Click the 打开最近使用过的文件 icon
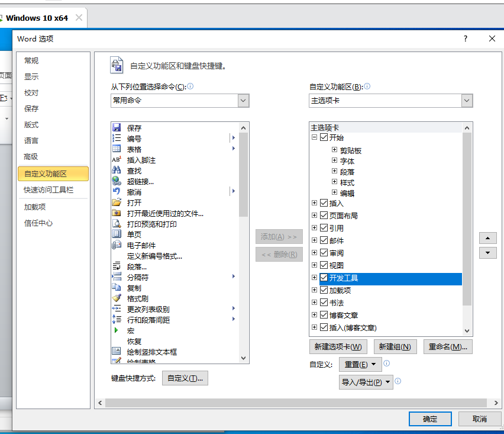Viewport: 504px width, 434px height. [x=117, y=213]
